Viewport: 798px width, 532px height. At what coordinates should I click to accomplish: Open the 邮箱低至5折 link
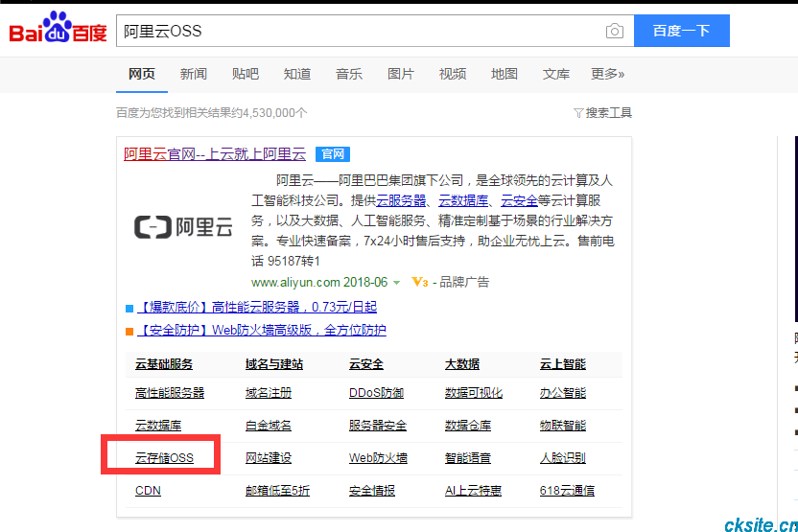click(278, 490)
